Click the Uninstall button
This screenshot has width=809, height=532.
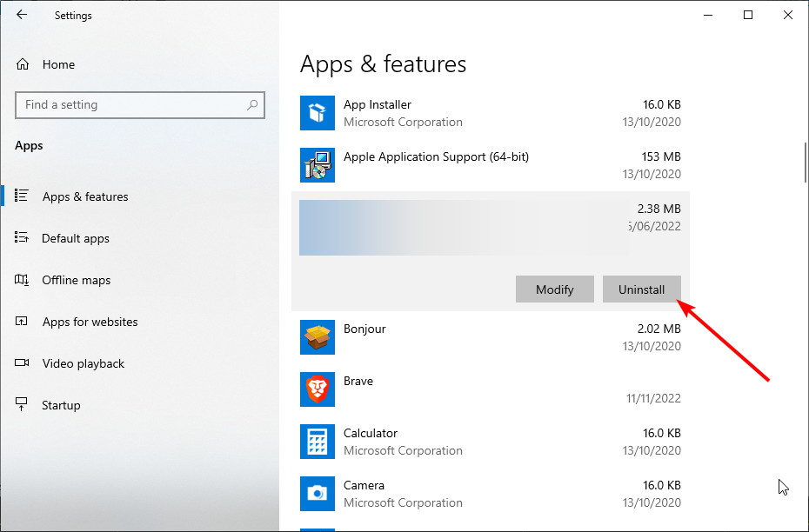[x=641, y=289]
